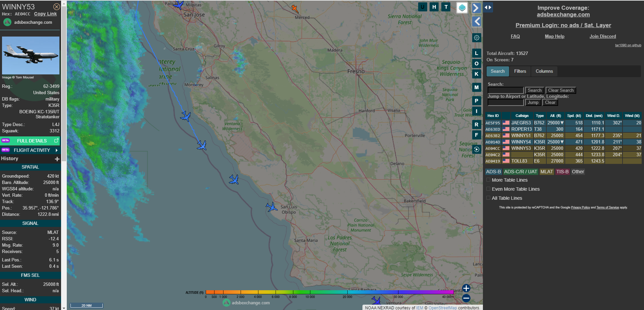Click the Clear Search button
The height and width of the screenshot is (310, 644).
561,90
